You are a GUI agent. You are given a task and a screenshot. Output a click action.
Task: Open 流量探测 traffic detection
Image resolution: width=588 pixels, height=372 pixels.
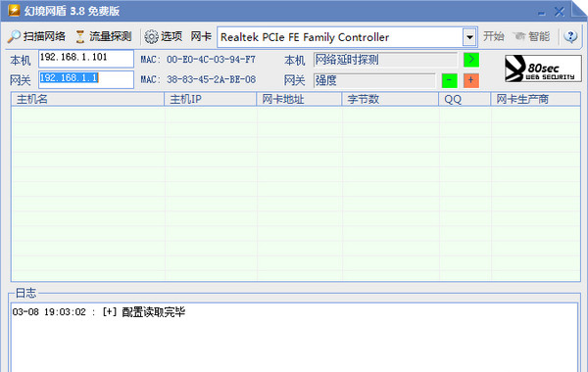[x=103, y=36]
